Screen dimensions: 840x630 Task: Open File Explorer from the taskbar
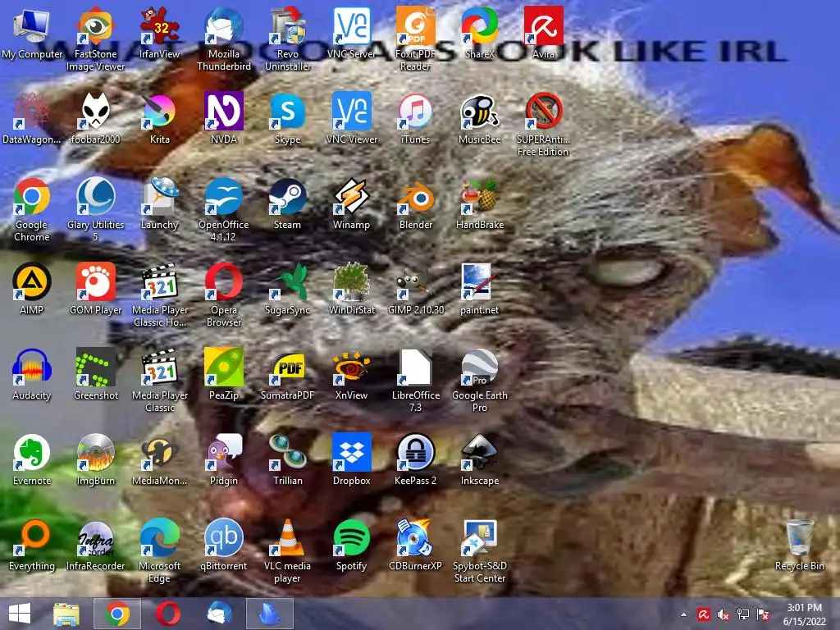pos(66,614)
